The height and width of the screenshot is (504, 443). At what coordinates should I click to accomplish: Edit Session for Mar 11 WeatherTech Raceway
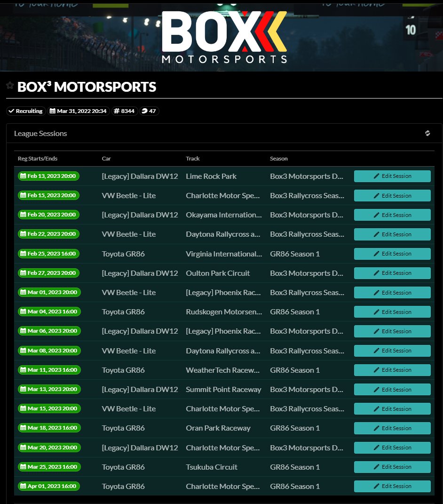[392, 370]
